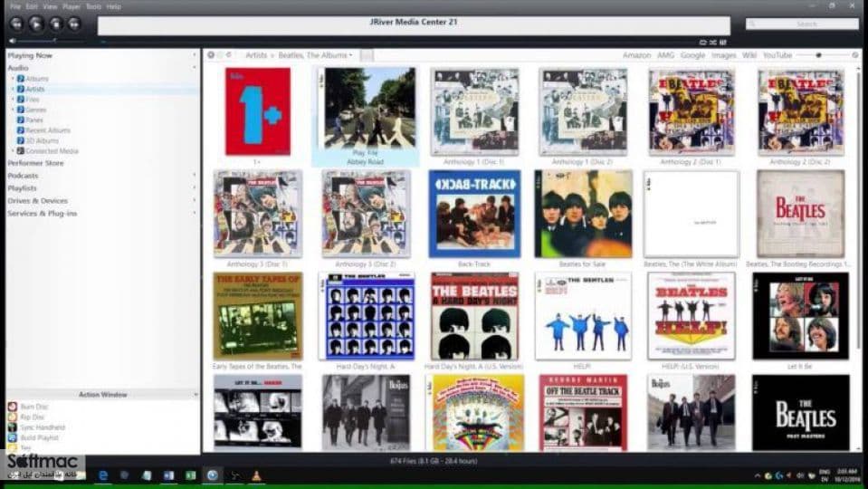The height and width of the screenshot is (489, 868).
Task: Mute audio via the volume speaker icon
Action: click(12, 41)
